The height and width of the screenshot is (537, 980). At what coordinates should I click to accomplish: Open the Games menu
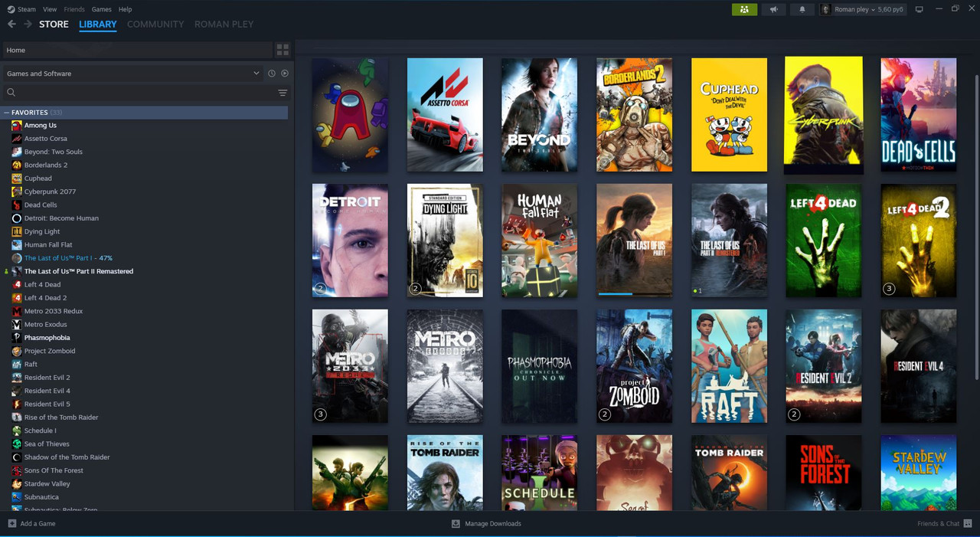pyautogui.click(x=101, y=9)
